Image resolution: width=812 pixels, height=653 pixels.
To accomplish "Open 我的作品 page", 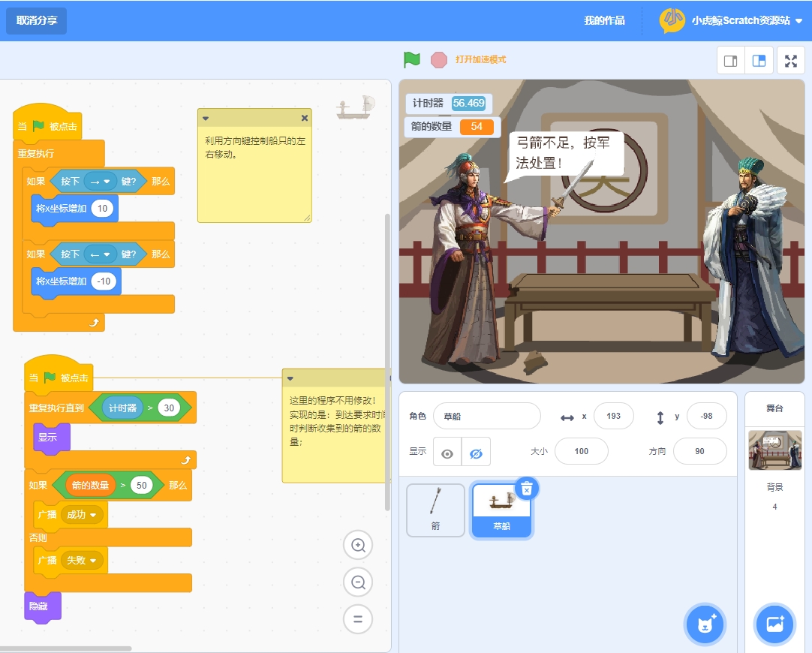I will pyautogui.click(x=604, y=20).
